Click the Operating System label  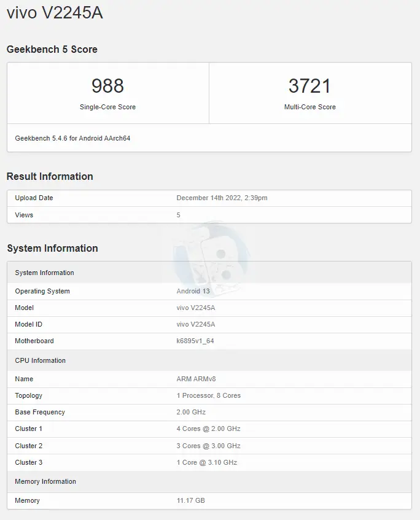tap(42, 291)
